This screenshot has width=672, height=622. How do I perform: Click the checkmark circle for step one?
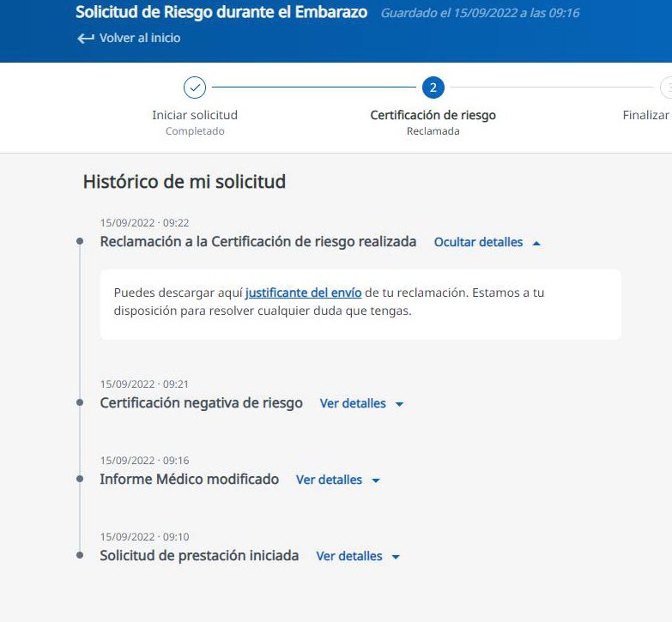(x=195, y=88)
